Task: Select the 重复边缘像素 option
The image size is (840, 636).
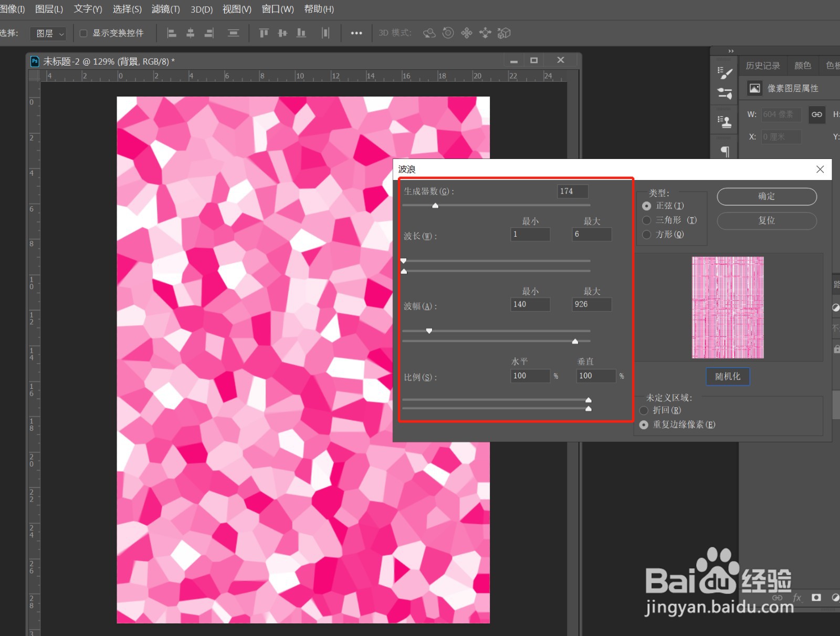Action: pos(644,425)
